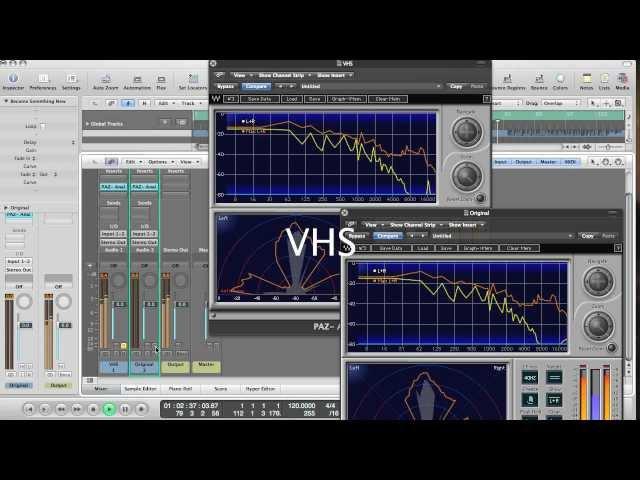Toggle Bypass in the Original plugin window
640x480 pixels.
click(357, 236)
